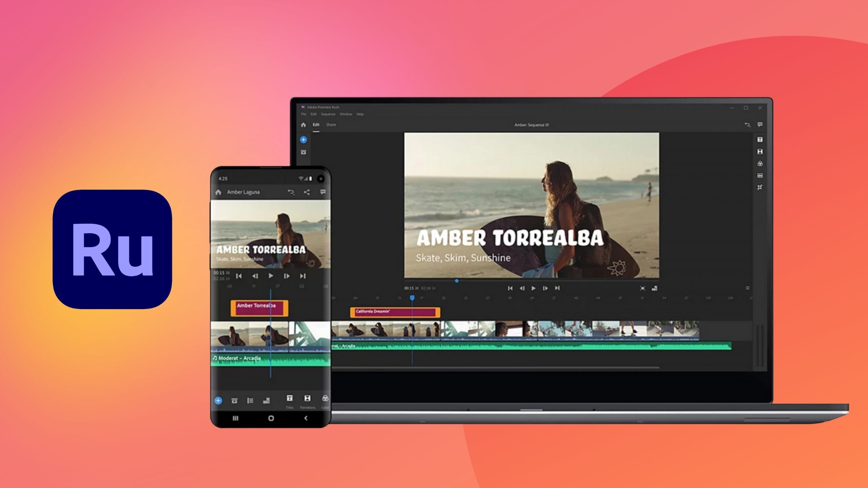Click the Expand Audio bars icon on the laptop
Viewport: 868px width, 488px height.
click(654, 288)
